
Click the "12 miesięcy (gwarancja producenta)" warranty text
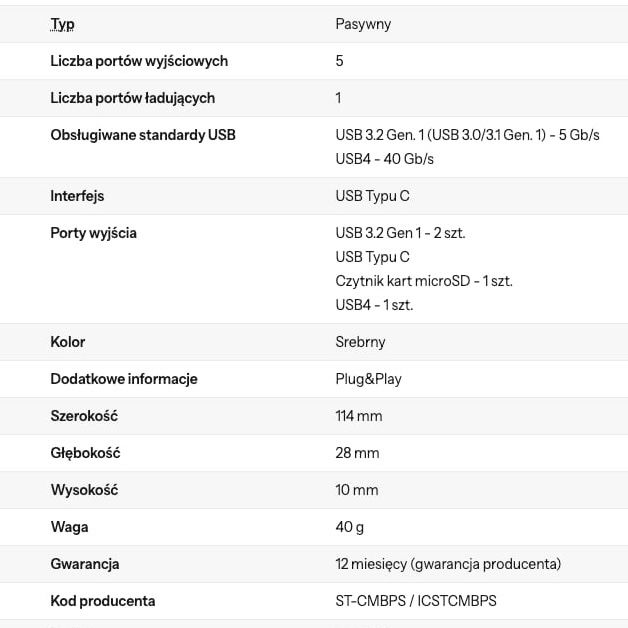[448, 564]
